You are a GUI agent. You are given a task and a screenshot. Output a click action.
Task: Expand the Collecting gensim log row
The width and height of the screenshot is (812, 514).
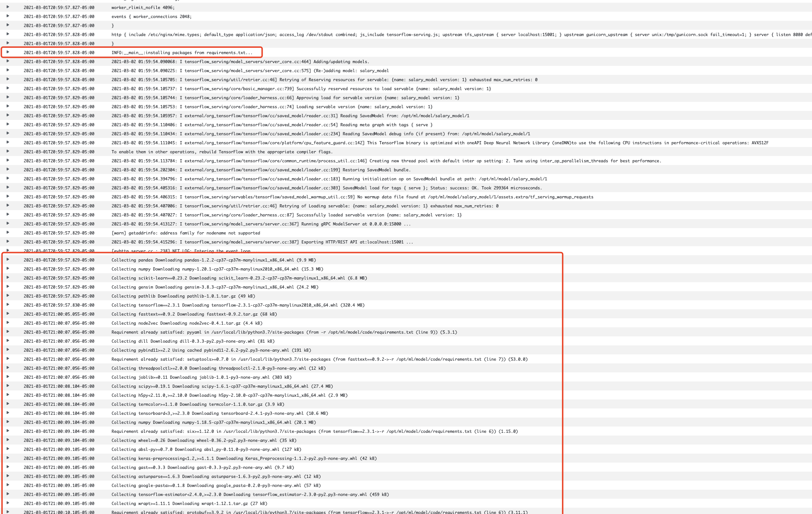(x=8, y=287)
